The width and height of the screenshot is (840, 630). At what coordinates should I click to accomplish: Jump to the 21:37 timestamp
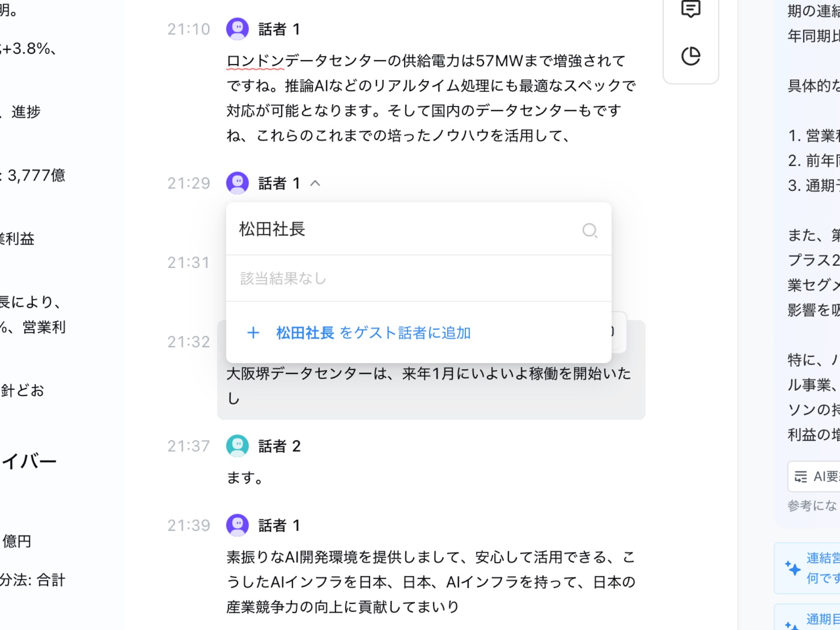(x=189, y=446)
